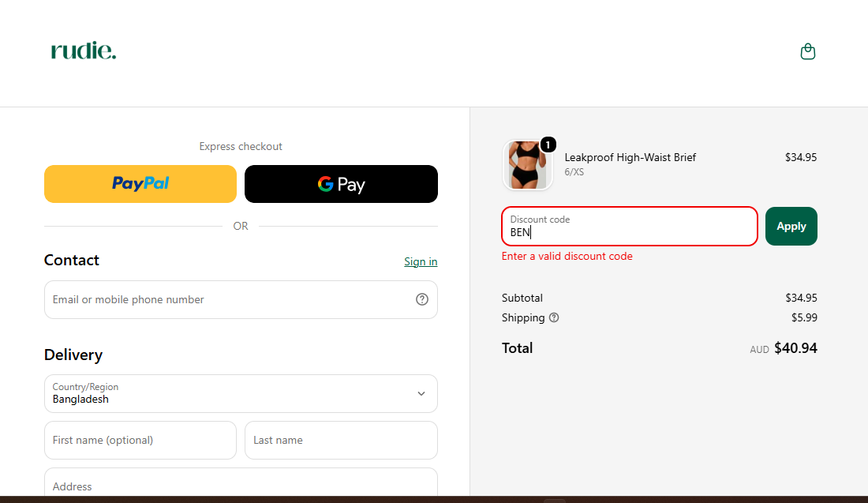Click the Total amount $40.94
The image size is (868, 503).
pos(795,348)
